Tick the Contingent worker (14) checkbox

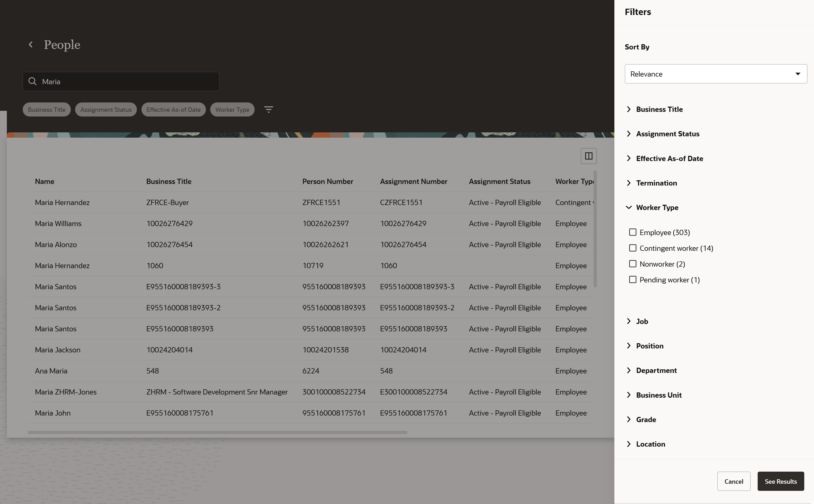click(x=633, y=248)
